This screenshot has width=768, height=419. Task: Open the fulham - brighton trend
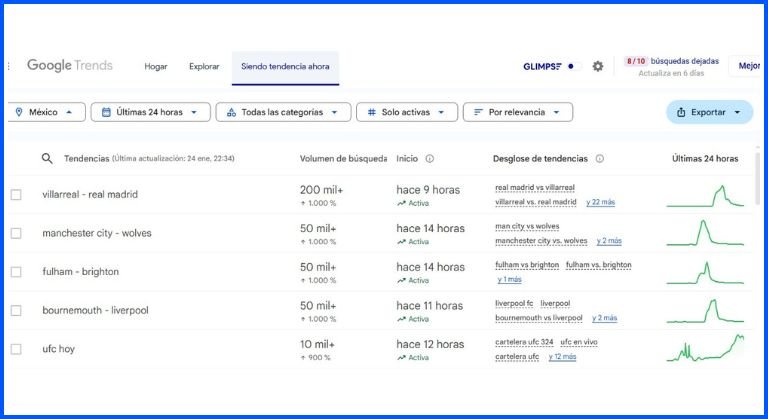(81, 271)
